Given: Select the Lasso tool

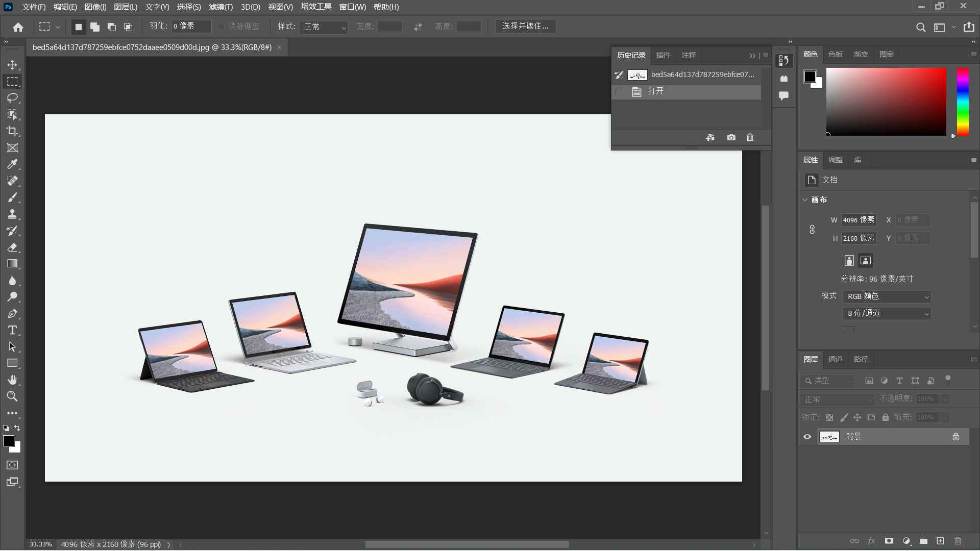Looking at the screenshot, I should click(x=12, y=98).
